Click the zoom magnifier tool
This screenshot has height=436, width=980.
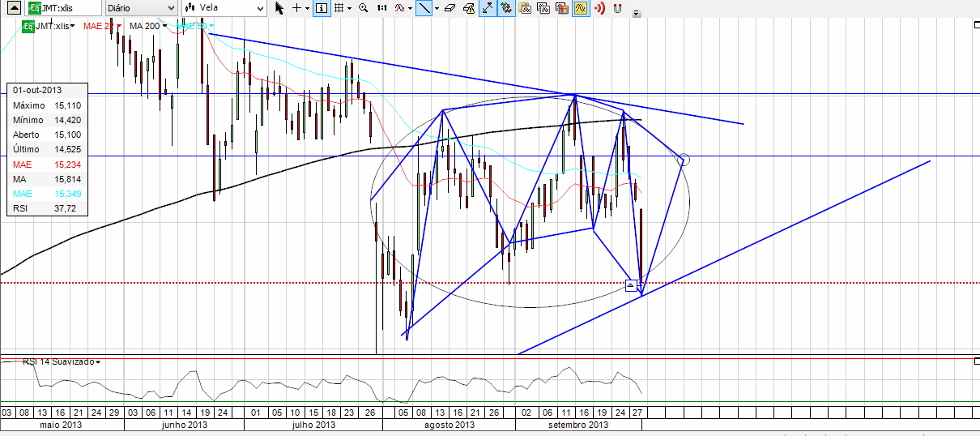point(363,8)
